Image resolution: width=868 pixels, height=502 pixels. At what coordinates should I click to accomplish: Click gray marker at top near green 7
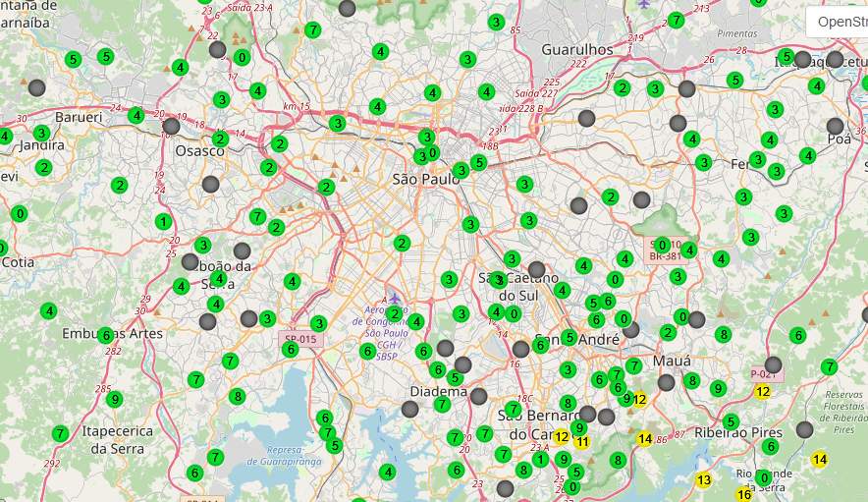click(347, 8)
